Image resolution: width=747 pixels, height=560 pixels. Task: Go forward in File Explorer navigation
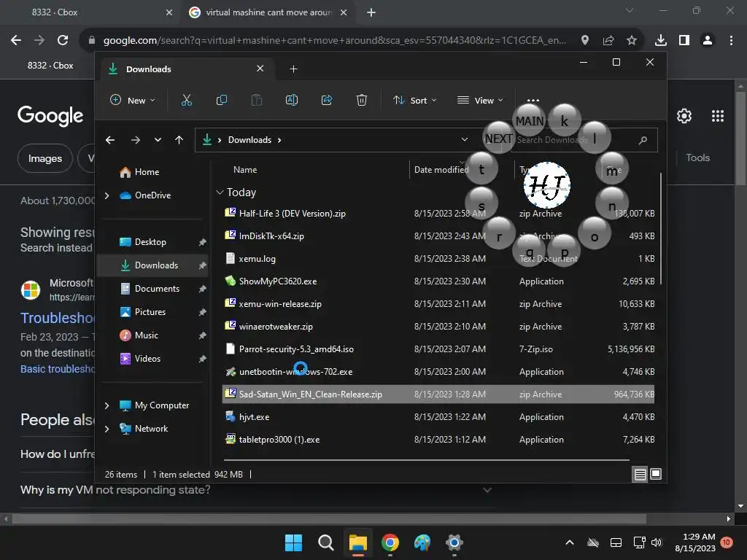(x=136, y=140)
